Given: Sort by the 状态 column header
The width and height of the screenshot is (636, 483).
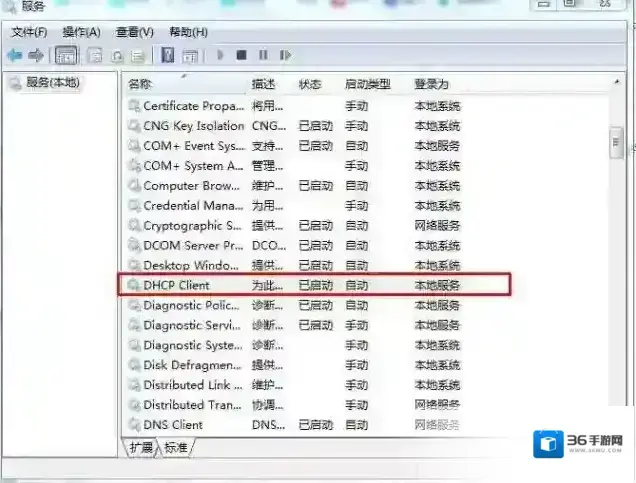Looking at the screenshot, I should (310, 84).
